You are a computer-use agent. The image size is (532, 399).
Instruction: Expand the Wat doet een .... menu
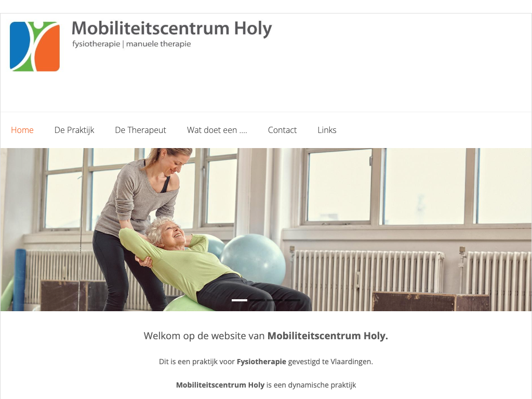[x=217, y=130]
